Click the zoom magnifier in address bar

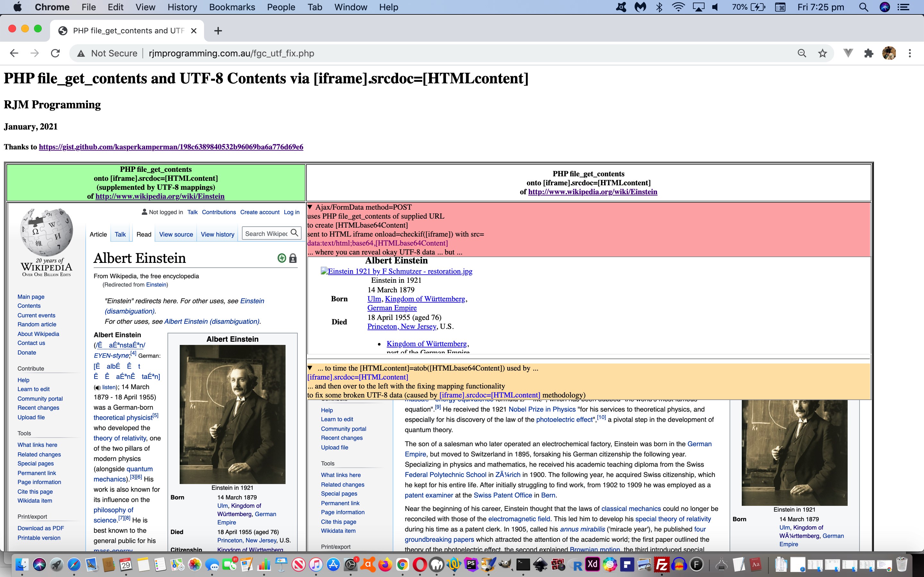tap(802, 54)
